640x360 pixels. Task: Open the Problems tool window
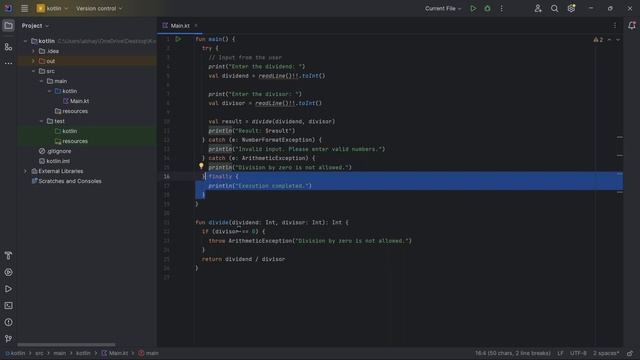pyautogui.click(x=8, y=322)
